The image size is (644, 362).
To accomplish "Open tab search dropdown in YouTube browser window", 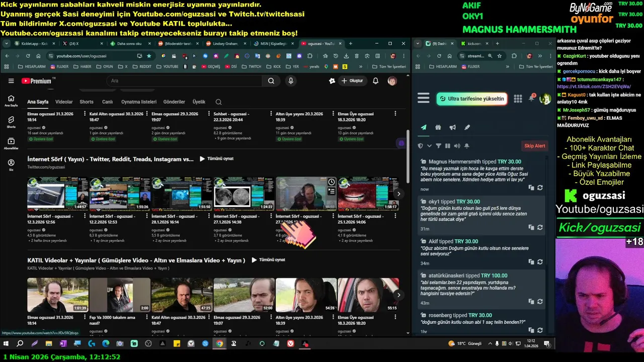I will tap(7, 44).
